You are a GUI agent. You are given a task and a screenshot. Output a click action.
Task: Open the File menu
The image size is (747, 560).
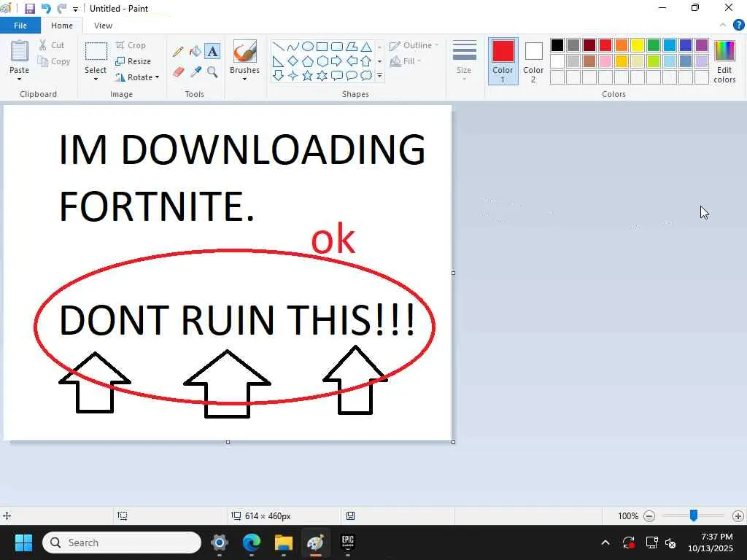click(20, 26)
